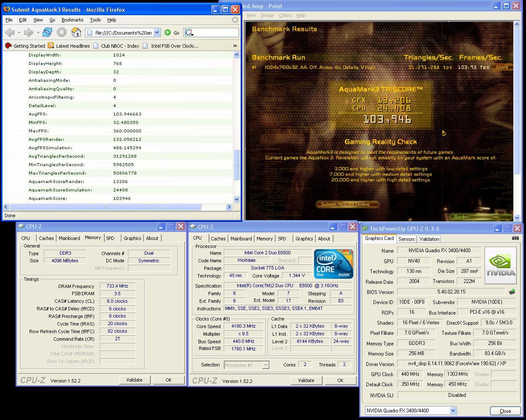Open the Firefox Bookmarks menu
Screen dimensions: 526x420
click(72, 20)
